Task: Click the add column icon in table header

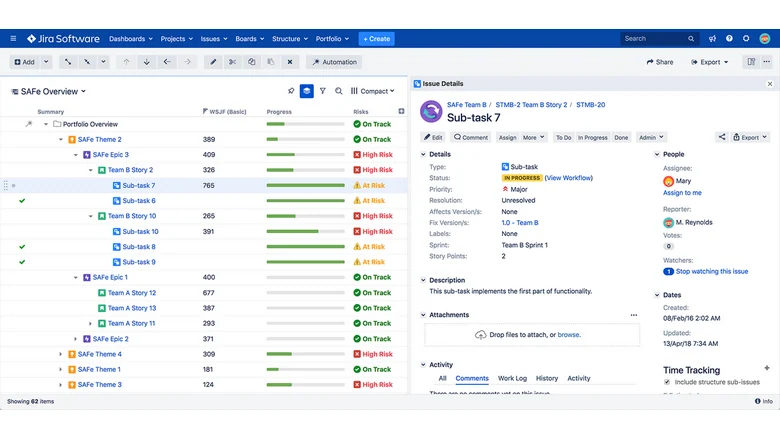Action: click(401, 111)
